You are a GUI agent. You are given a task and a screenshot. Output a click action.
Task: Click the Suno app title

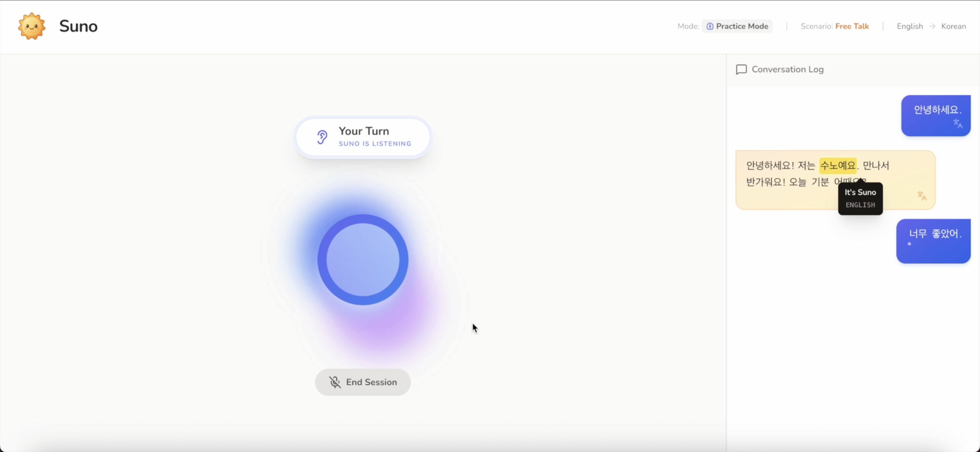coord(78,26)
